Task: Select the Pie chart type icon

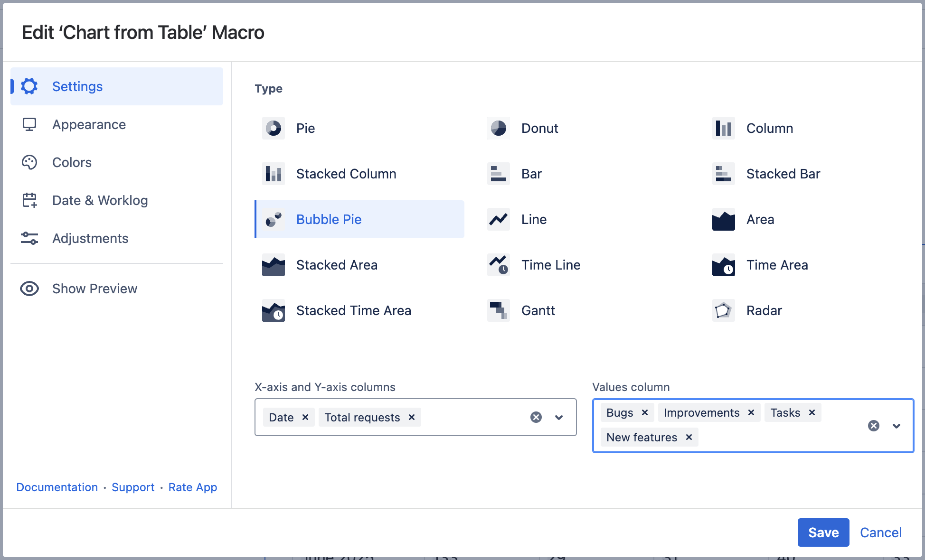Action: point(273,128)
